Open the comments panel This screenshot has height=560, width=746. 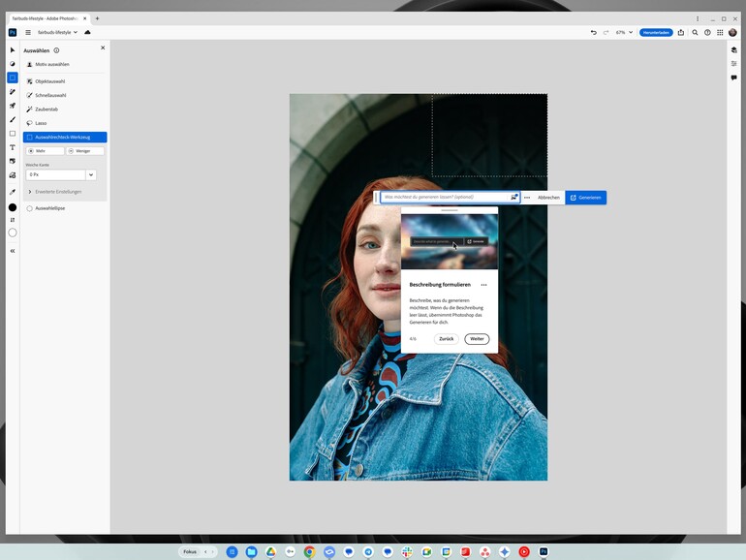734,78
